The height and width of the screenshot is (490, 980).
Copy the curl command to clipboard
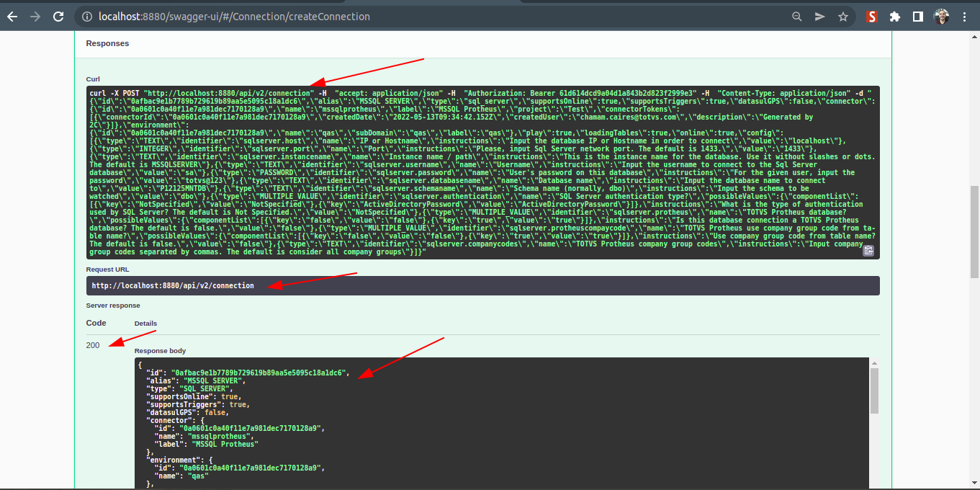click(x=868, y=250)
